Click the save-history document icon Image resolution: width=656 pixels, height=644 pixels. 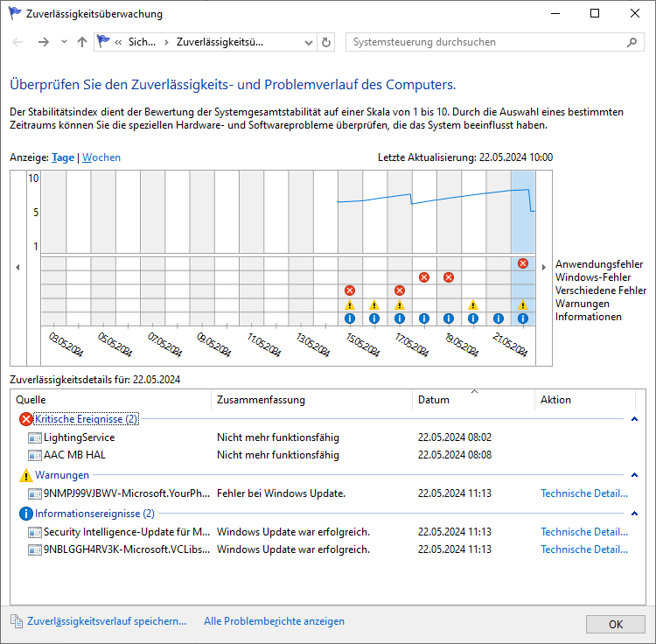click(x=17, y=621)
